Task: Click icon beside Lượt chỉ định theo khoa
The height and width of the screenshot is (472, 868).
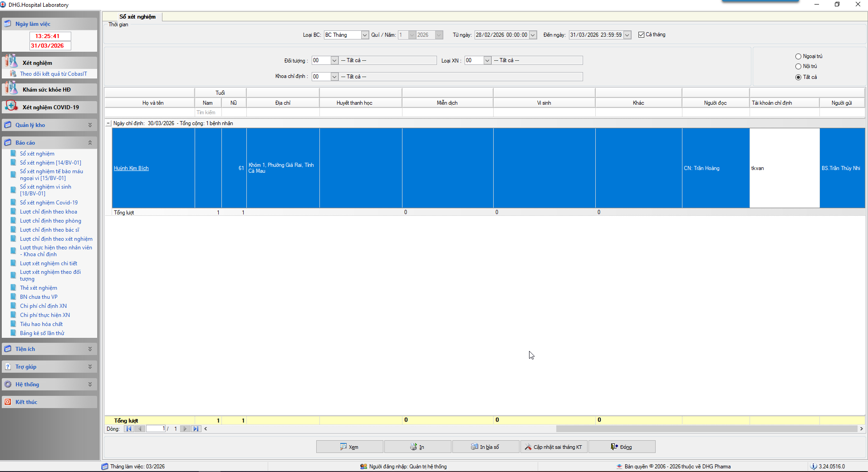Action: 14,212
